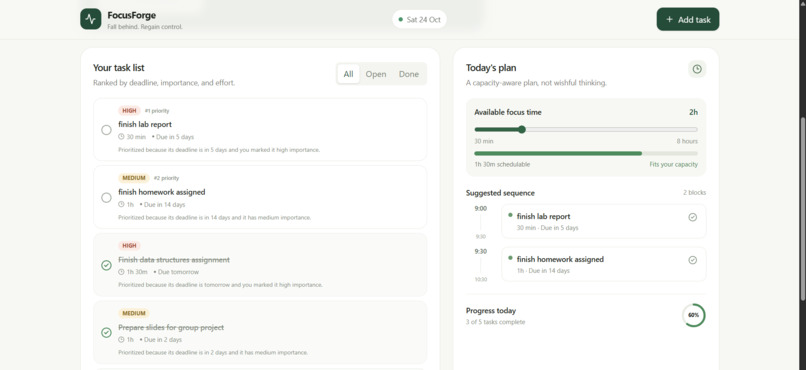Uncheck Finish data structures assignment task

pyautogui.click(x=106, y=265)
